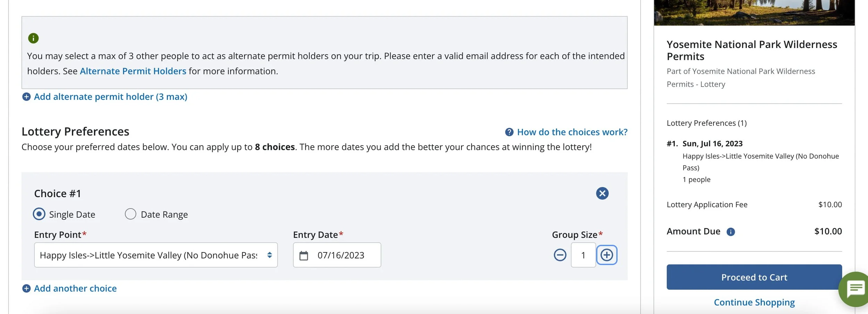
Task: Open the Alternate Permit Holders link
Action: [x=133, y=71]
